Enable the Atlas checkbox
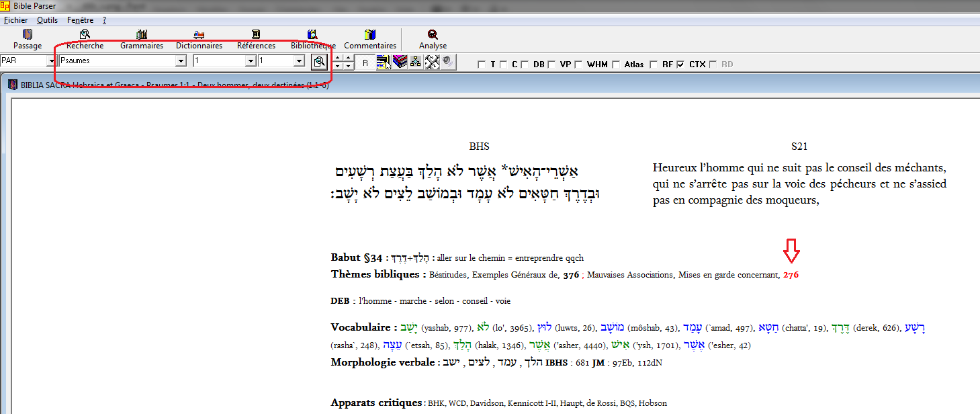Viewport: 980px width, 414px height. [x=615, y=65]
